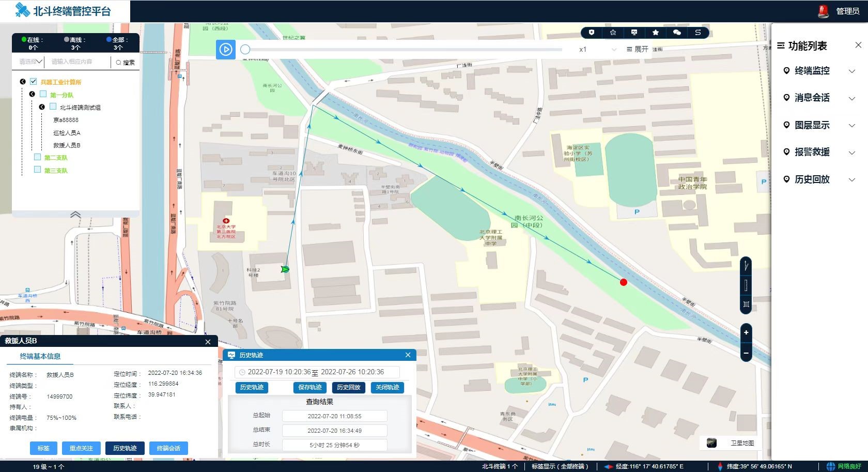Click the network status globe icon

pos(831,466)
